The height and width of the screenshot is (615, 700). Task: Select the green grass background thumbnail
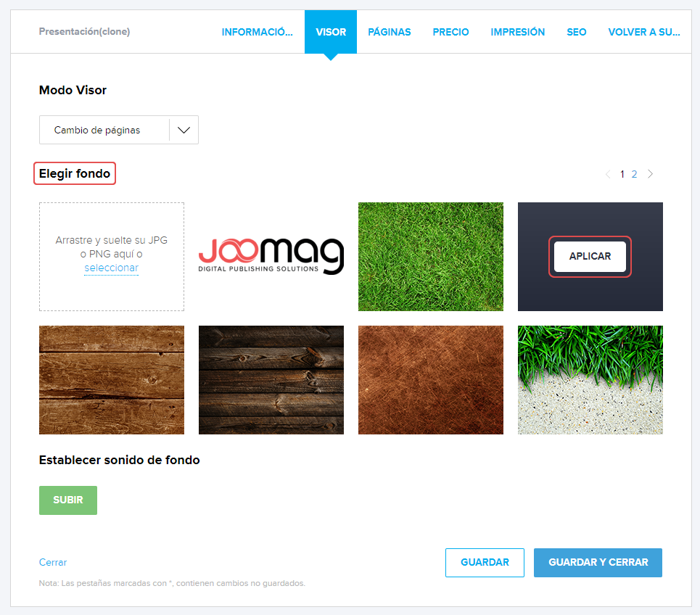[x=430, y=257]
